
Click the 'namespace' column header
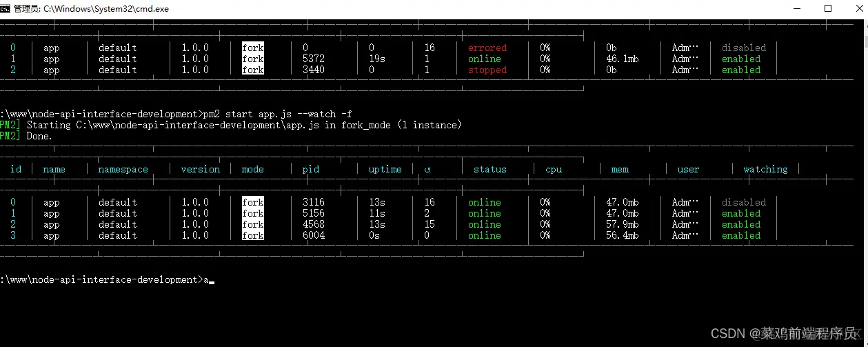(123, 169)
